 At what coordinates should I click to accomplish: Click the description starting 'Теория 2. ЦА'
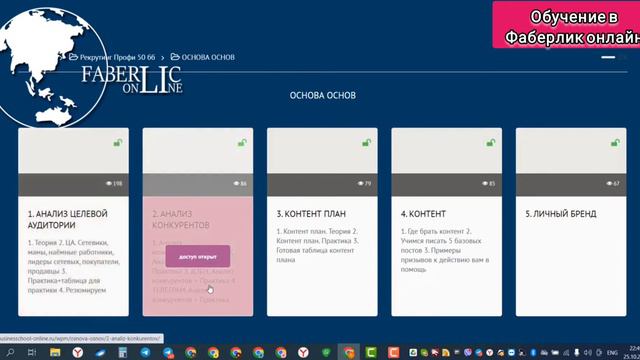(73, 266)
